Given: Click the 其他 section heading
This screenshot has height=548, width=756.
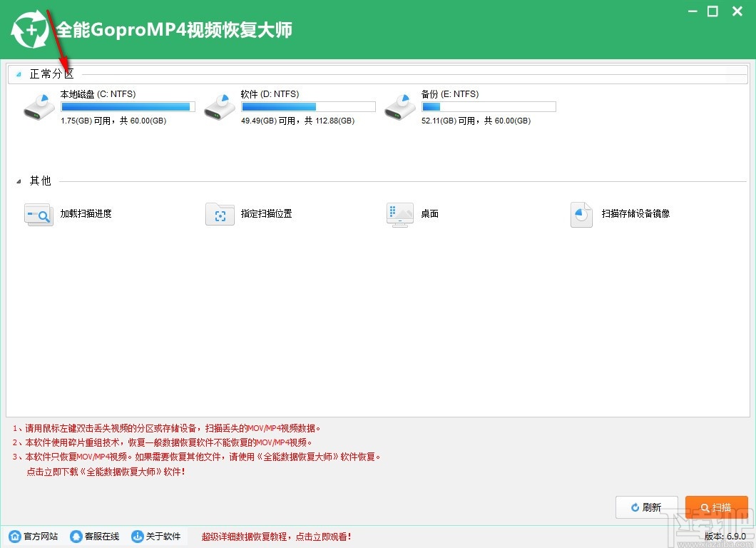Looking at the screenshot, I should tap(41, 181).
